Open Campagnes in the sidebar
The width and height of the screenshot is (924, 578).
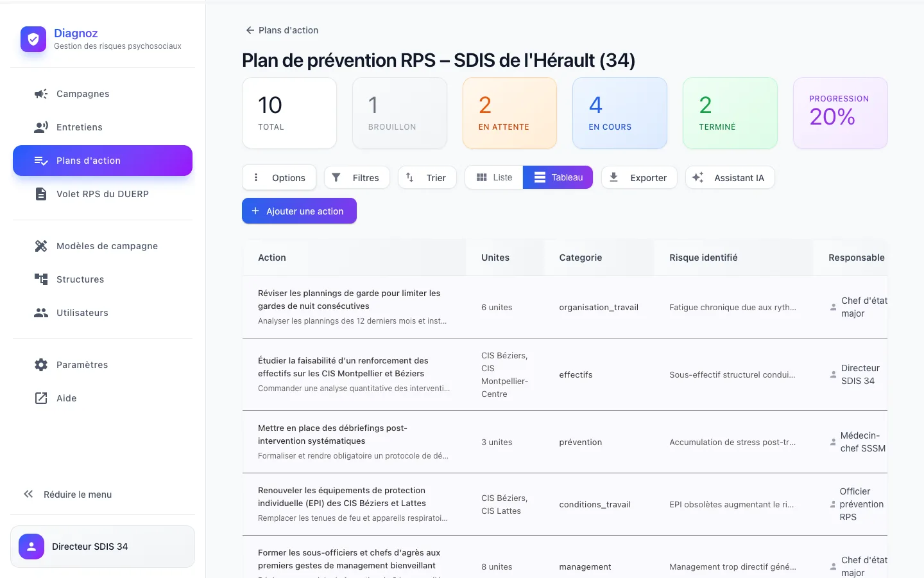[103, 94]
